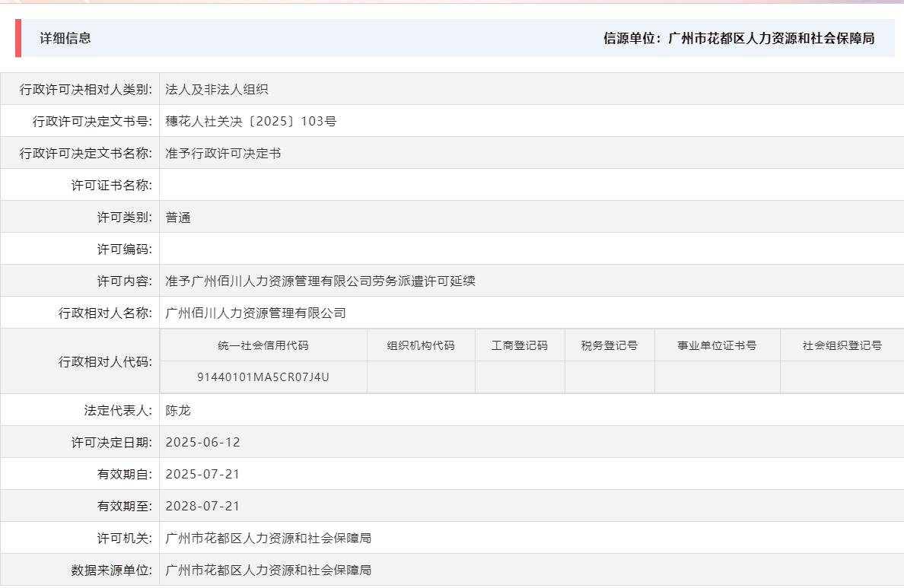Click the 社会组织登记号 column header
Image resolution: width=904 pixels, height=588 pixels.
(841, 345)
